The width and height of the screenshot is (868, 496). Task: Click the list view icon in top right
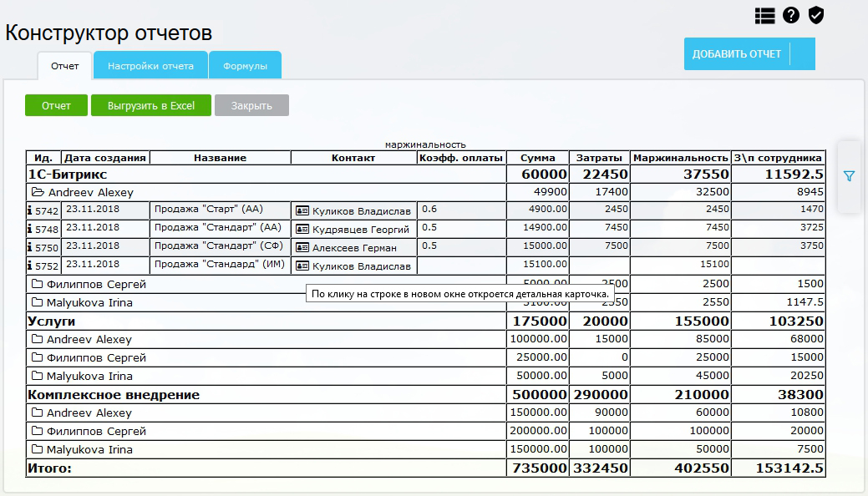pyautogui.click(x=764, y=16)
